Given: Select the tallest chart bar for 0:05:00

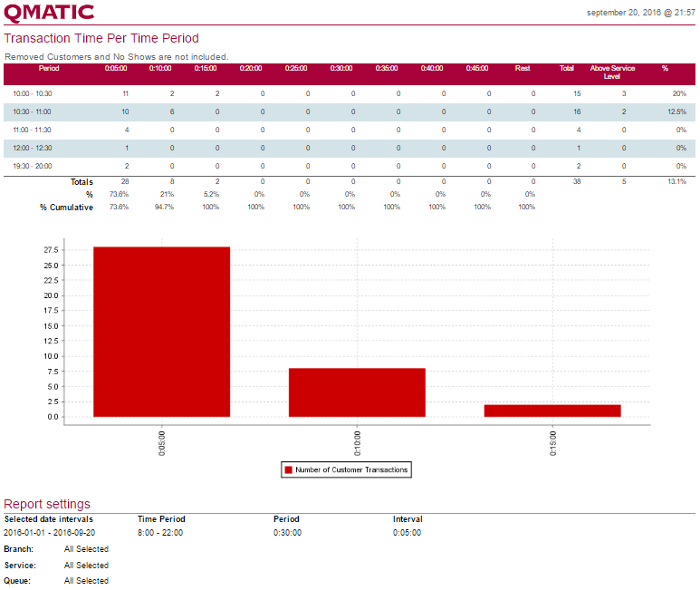Looking at the screenshot, I should pyautogui.click(x=161, y=332).
